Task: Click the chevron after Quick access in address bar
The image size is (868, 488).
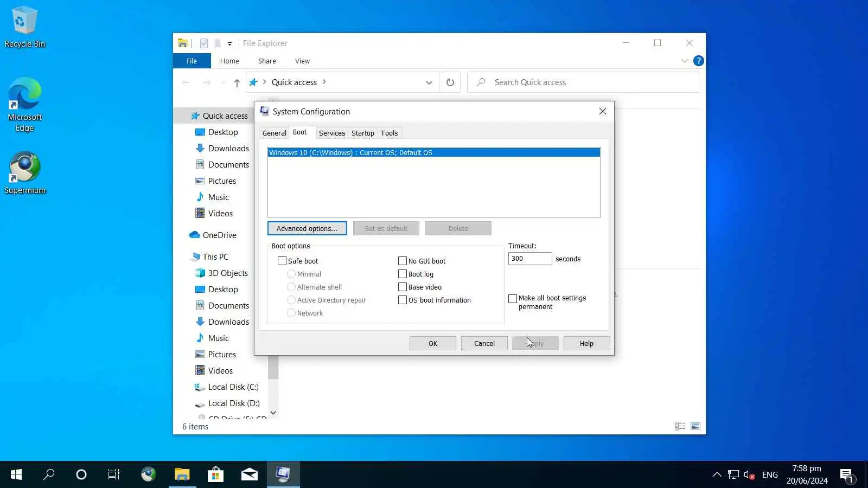Action: [x=324, y=82]
